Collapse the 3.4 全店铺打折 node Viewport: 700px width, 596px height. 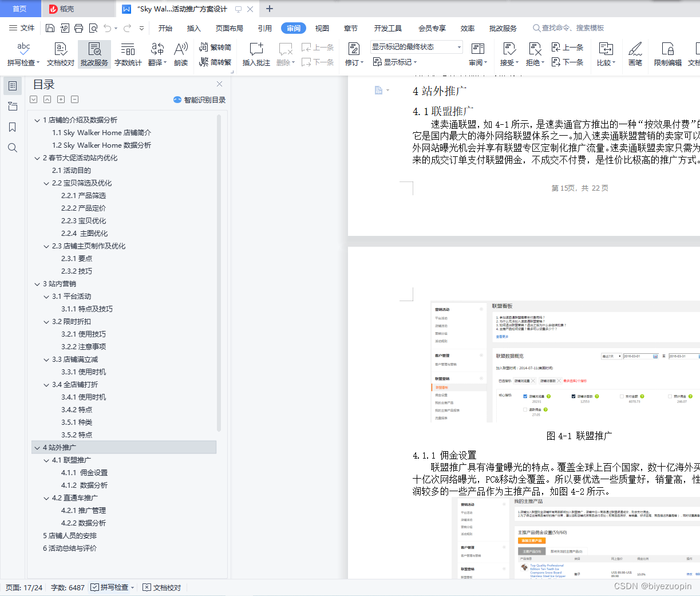click(46, 385)
